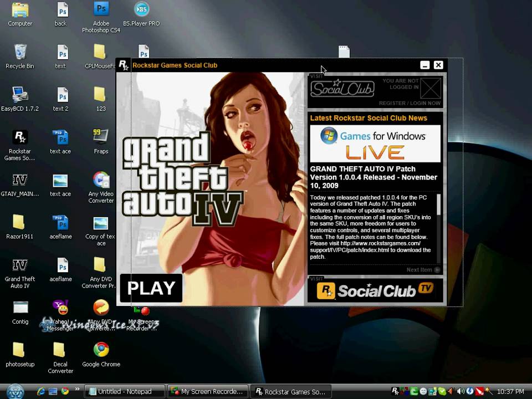
Task: Click the PLAY button to launch GTA IV
Action: tap(151, 288)
